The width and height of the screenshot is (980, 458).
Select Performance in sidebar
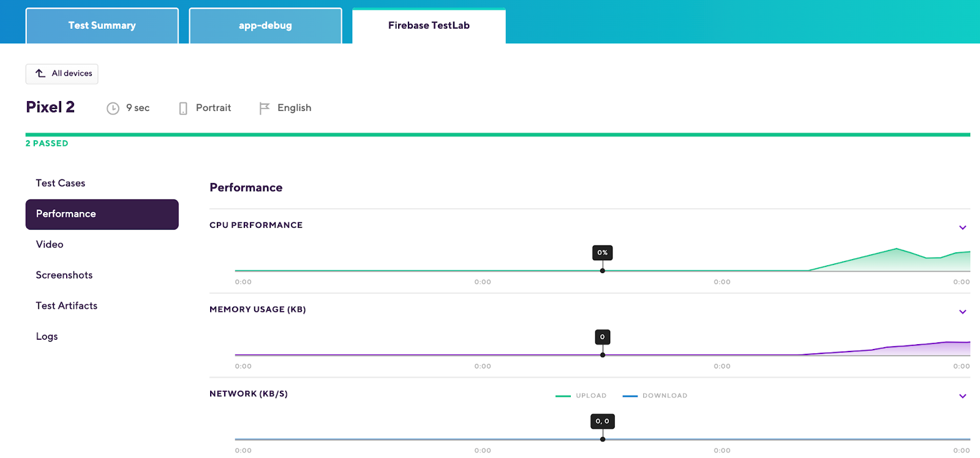point(102,214)
